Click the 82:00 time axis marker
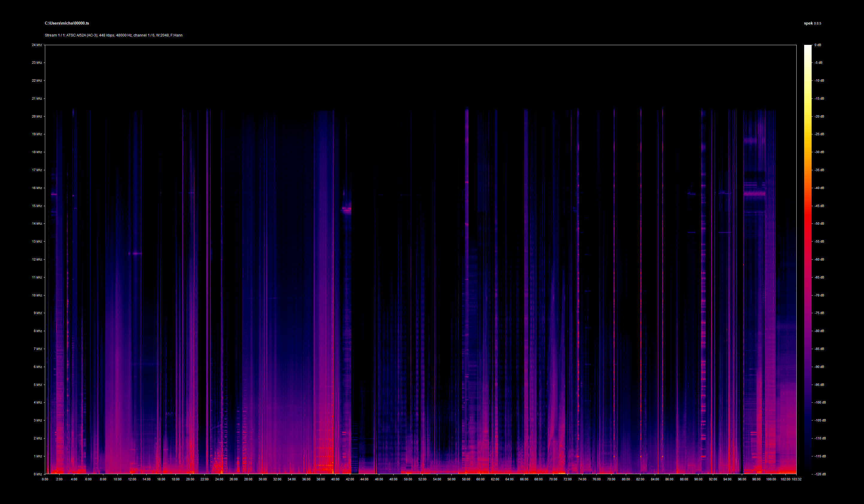This screenshot has width=864, height=504. (x=640, y=479)
